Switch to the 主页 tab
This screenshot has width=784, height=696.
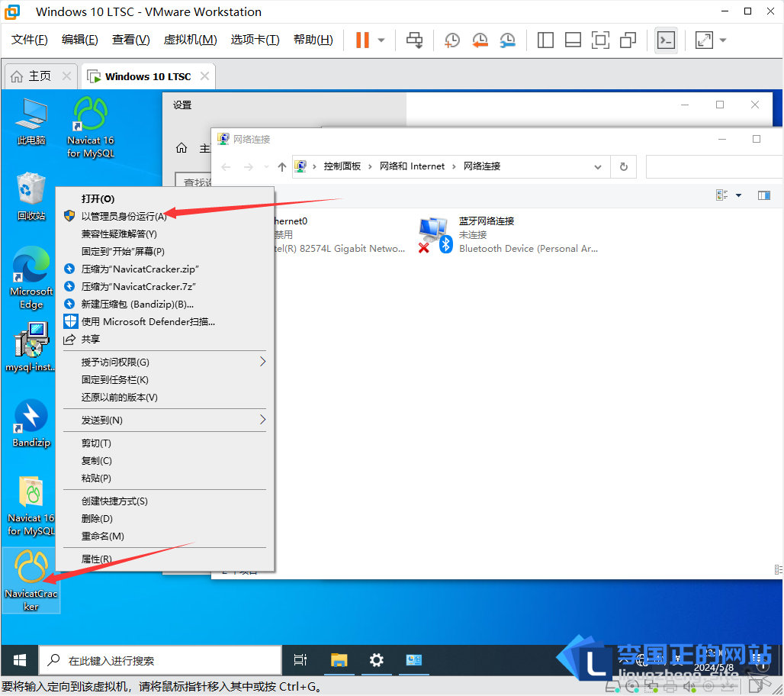tap(40, 76)
